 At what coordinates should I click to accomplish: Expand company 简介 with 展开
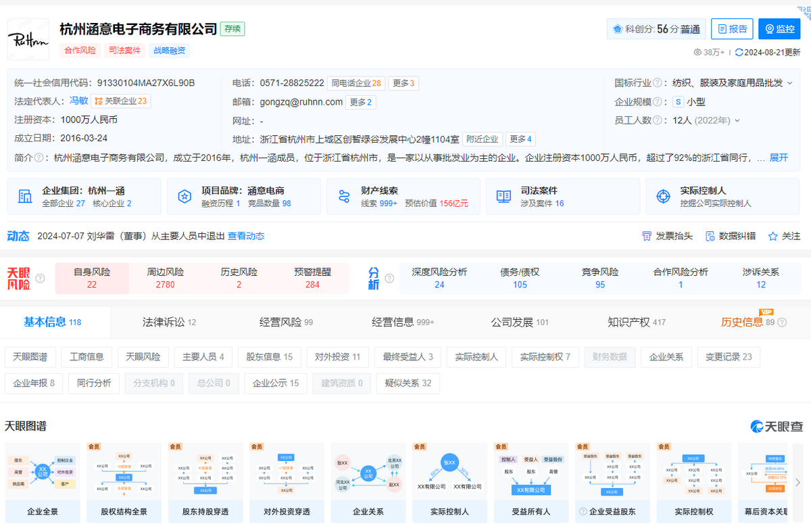[779, 158]
